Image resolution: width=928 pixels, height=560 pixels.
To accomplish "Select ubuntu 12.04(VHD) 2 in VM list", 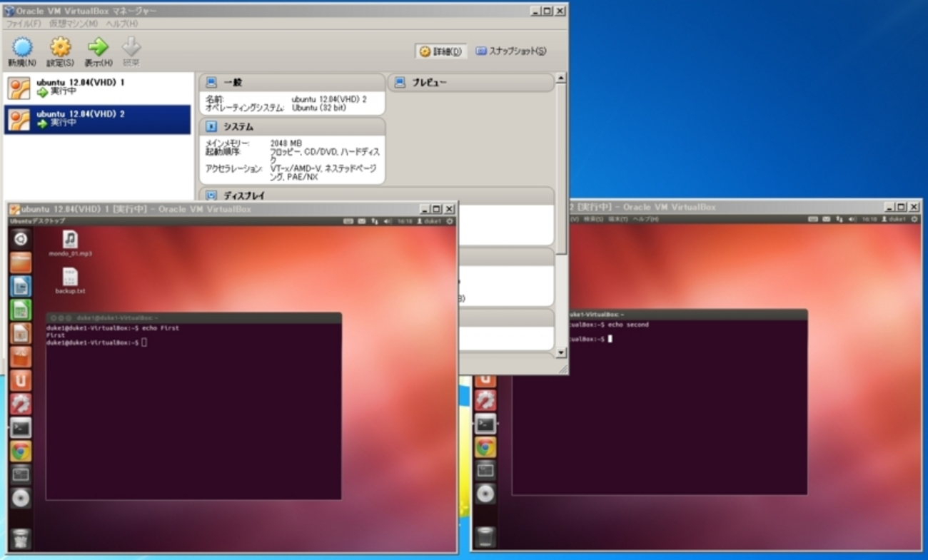I will point(98,119).
